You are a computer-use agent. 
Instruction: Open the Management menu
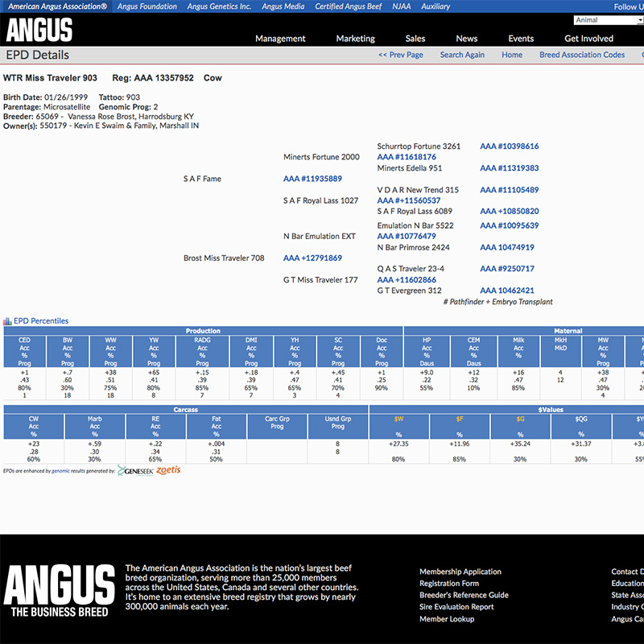click(280, 39)
